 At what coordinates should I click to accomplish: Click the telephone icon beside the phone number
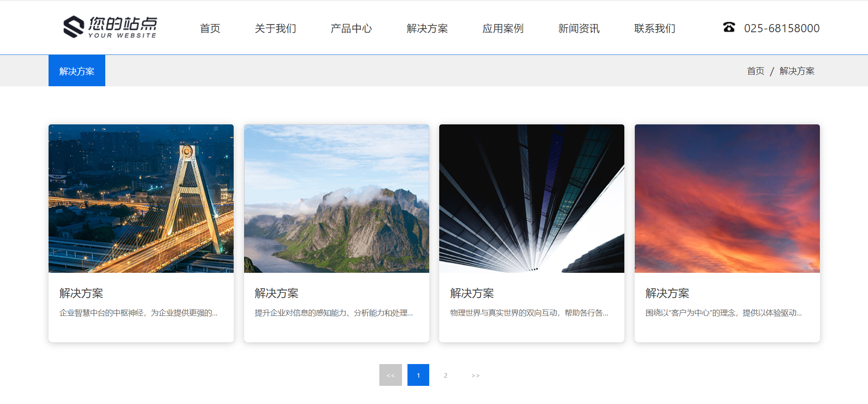point(729,28)
